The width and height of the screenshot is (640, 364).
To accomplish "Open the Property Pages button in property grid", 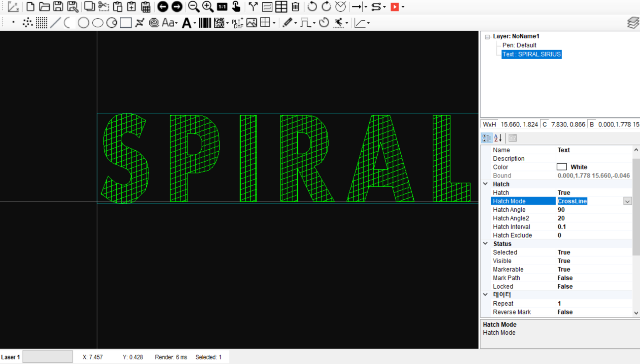I will coord(513,138).
